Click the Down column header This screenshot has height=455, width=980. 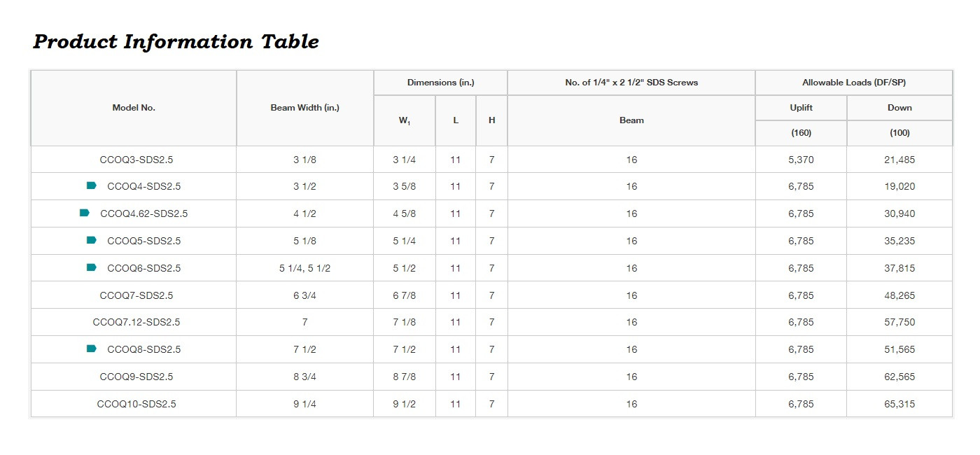coord(899,108)
